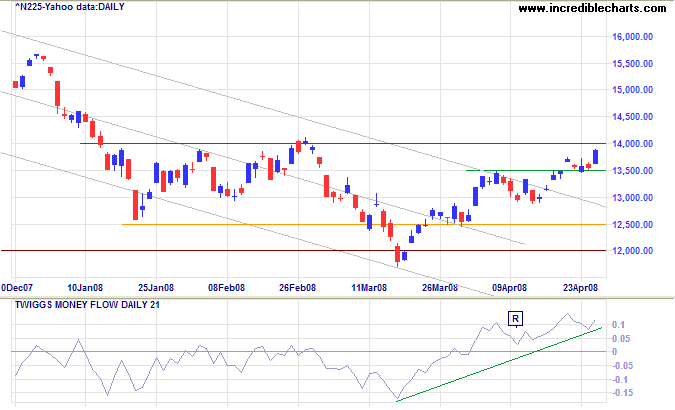Click the 16,000.00 price axis label

pyautogui.click(x=632, y=37)
